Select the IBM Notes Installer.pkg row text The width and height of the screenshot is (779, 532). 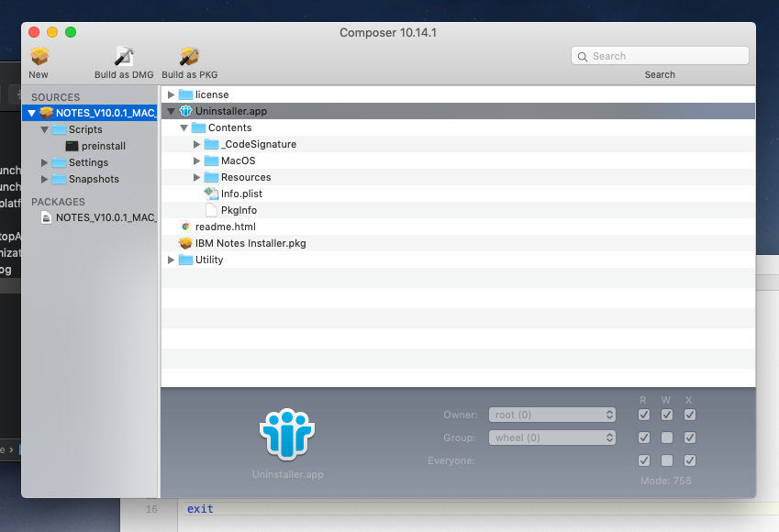click(x=250, y=243)
